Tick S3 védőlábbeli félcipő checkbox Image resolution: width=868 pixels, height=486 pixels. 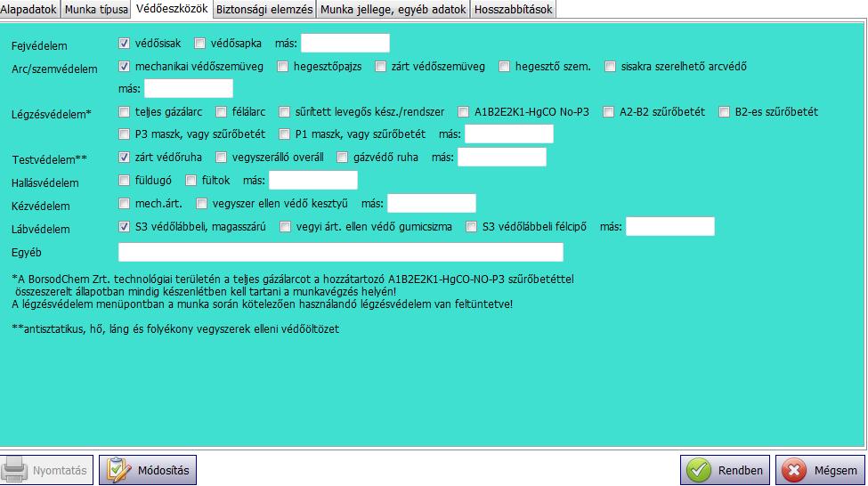tap(471, 227)
